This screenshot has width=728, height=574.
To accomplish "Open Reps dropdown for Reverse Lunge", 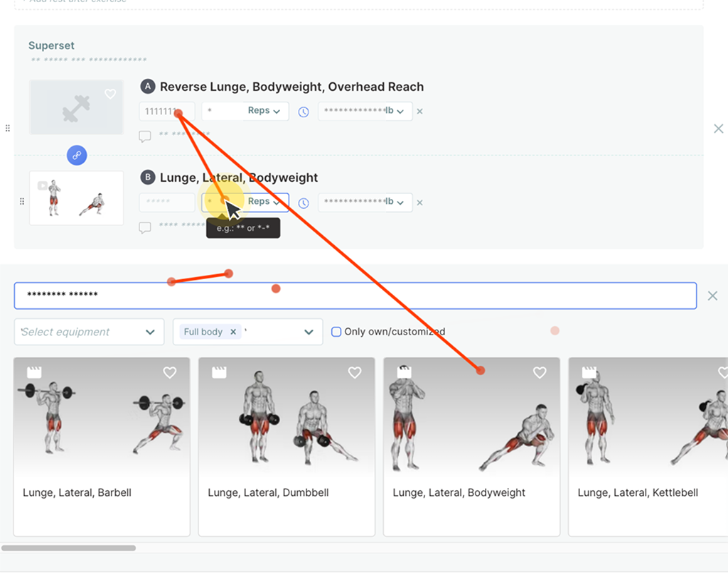I will pyautogui.click(x=263, y=111).
